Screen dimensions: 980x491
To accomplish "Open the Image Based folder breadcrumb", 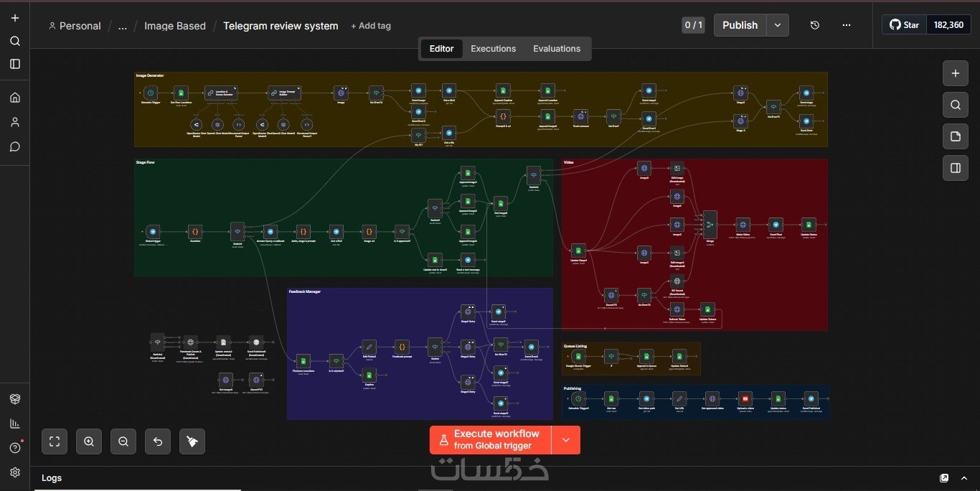I will [175, 26].
